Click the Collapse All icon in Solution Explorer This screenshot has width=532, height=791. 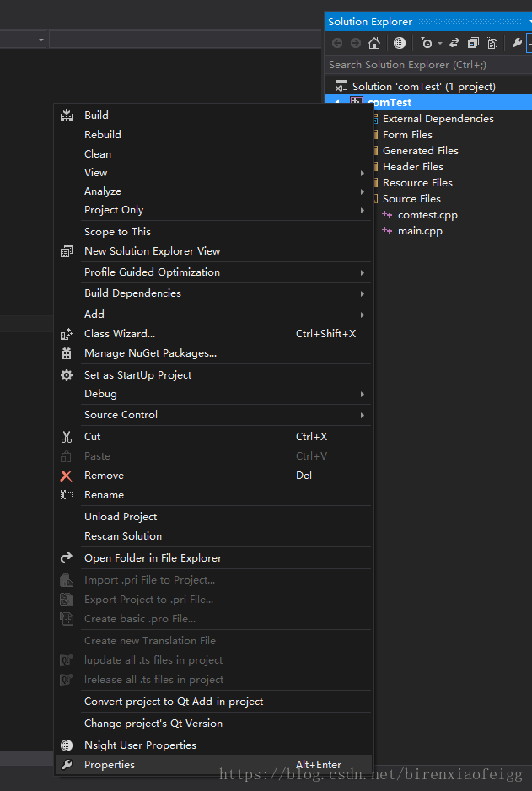pyautogui.click(x=473, y=43)
